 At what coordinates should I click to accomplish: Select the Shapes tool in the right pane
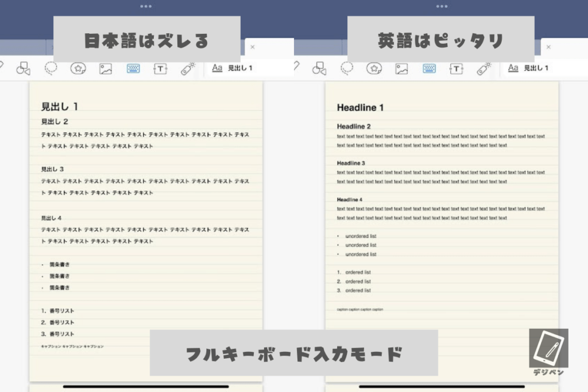319,69
